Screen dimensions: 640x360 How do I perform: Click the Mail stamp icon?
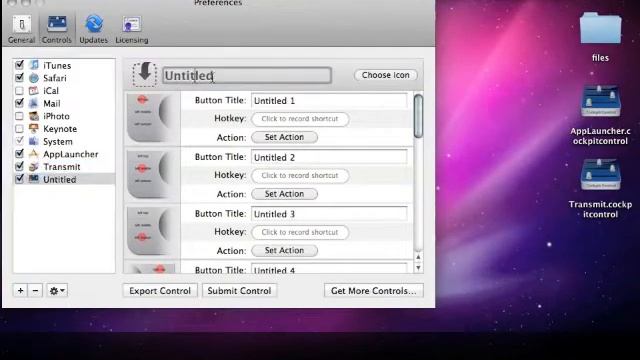click(x=34, y=103)
